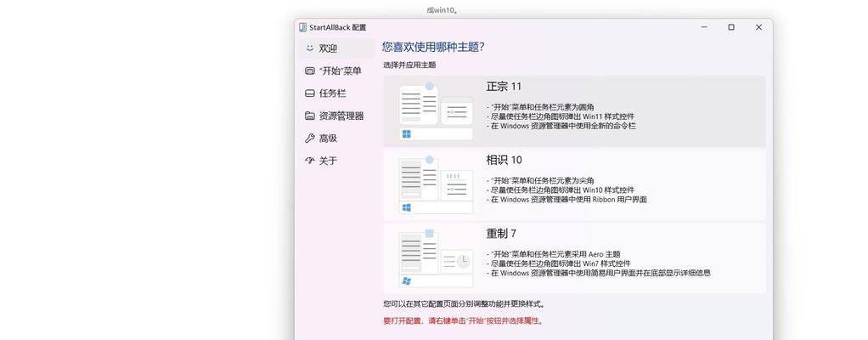Click the Windows 7 flag logo in 重制 7 preview
Screen dimensions: 868x340
pos(406,281)
